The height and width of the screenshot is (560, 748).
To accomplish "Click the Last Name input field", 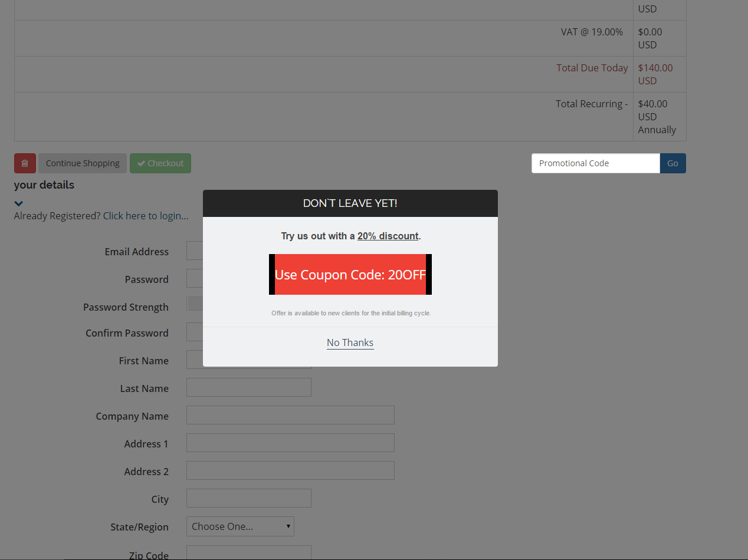I will click(x=248, y=388).
